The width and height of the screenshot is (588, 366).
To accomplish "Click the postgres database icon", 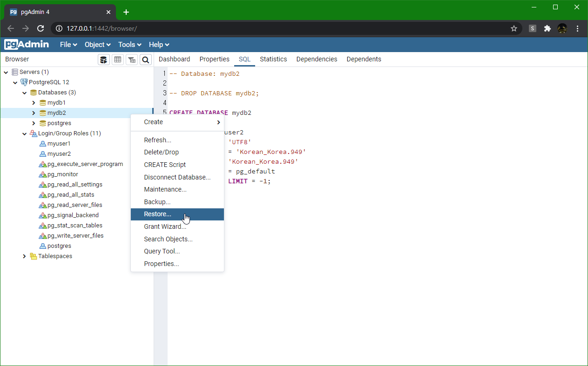I will tap(43, 123).
